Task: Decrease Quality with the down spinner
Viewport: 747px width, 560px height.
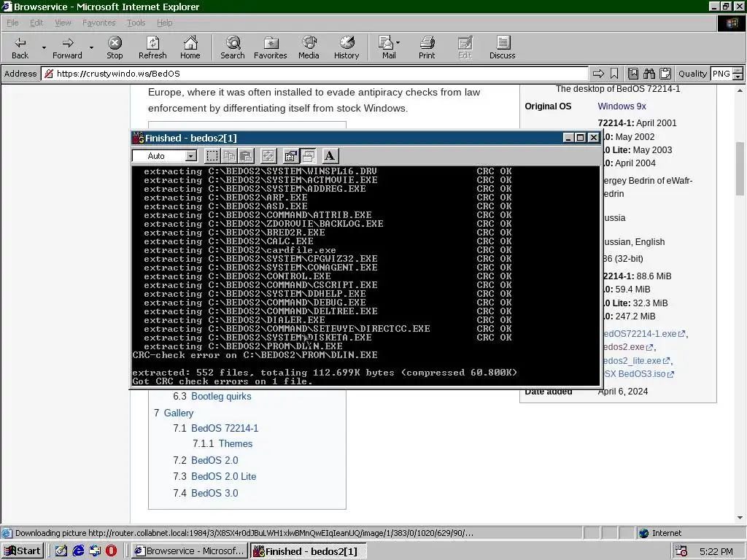Action: [738, 77]
